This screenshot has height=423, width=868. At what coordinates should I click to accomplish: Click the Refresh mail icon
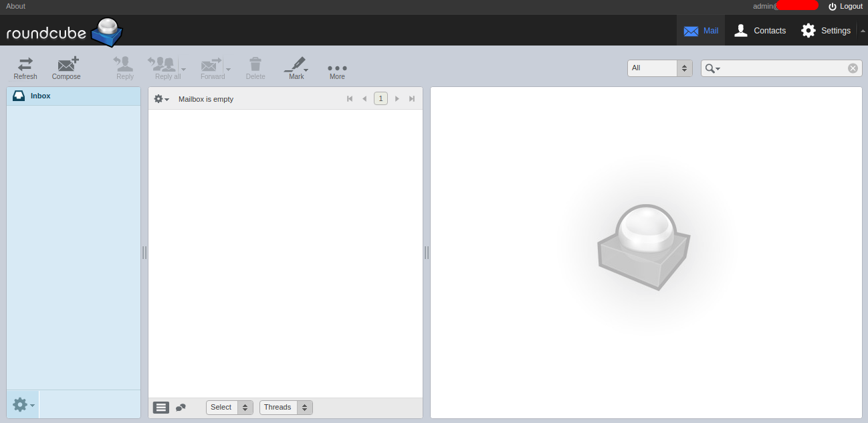(x=25, y=64)
